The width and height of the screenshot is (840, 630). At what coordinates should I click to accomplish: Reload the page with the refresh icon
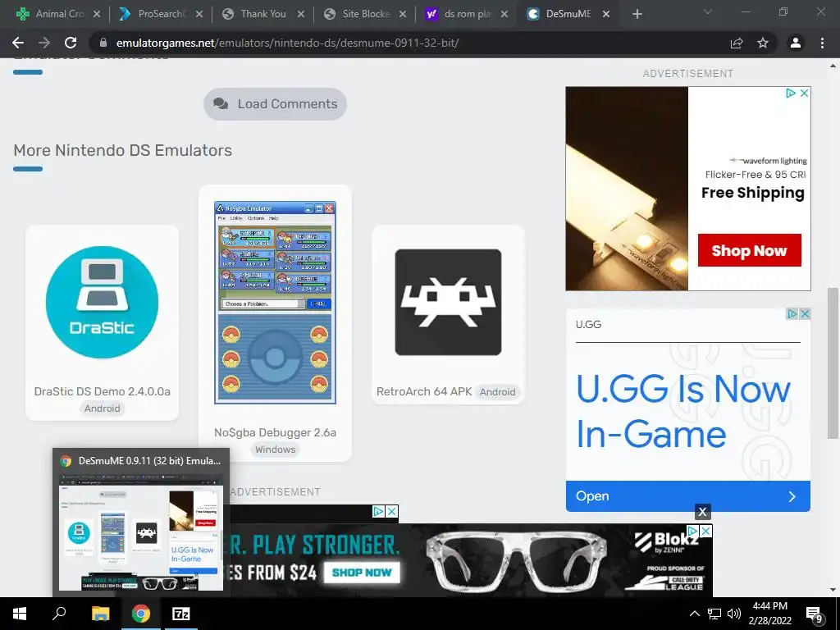click(x=71, y=43)
